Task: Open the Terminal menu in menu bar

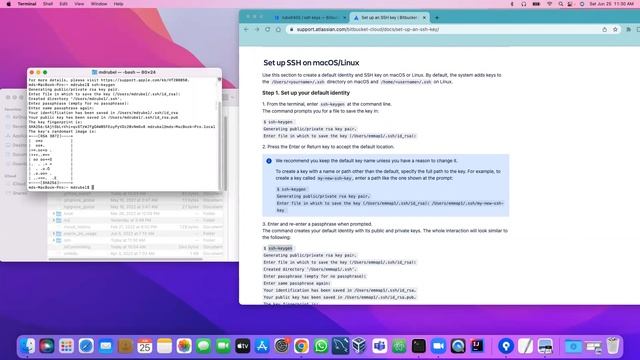Action: (27, 4)
